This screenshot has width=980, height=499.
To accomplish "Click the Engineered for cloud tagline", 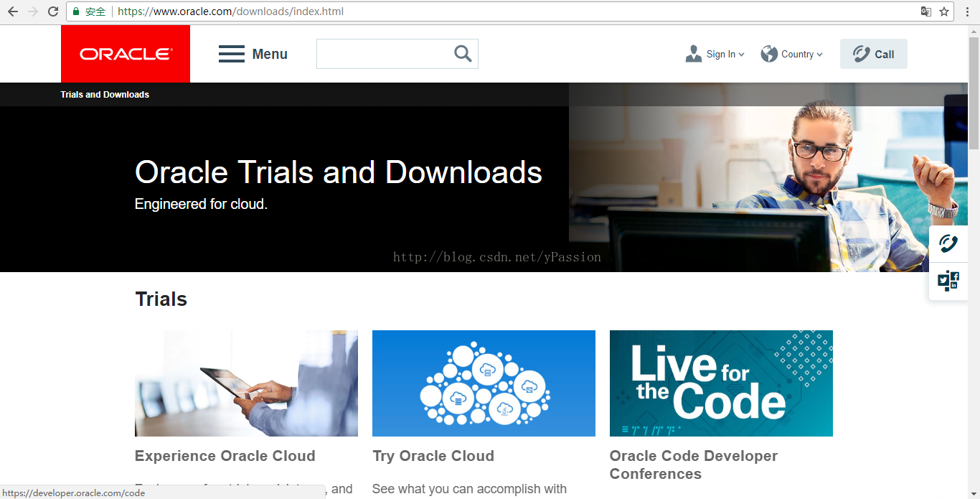I will pos(201,204).
